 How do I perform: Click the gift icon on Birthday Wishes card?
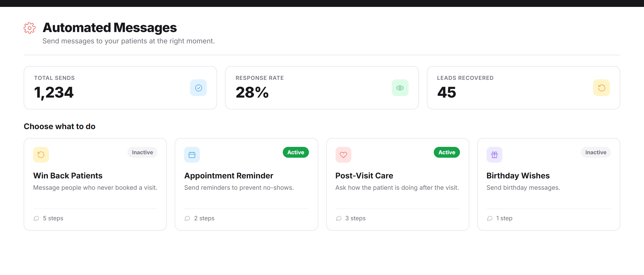tap(494, 155)
